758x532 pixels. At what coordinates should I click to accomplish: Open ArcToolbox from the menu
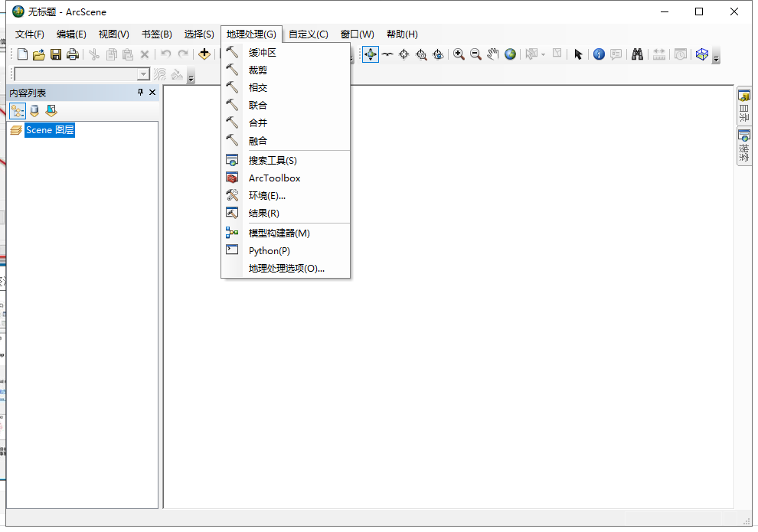[x=286, y=178]
